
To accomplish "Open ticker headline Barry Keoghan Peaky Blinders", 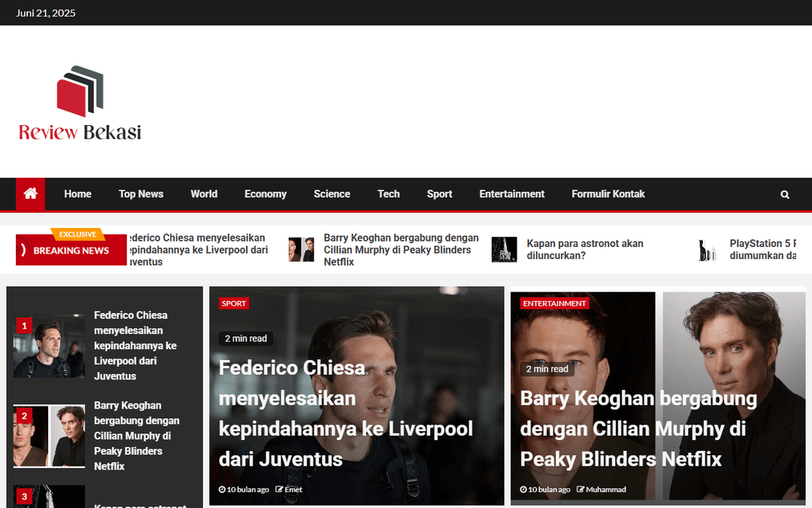I will tap(401, 250).
